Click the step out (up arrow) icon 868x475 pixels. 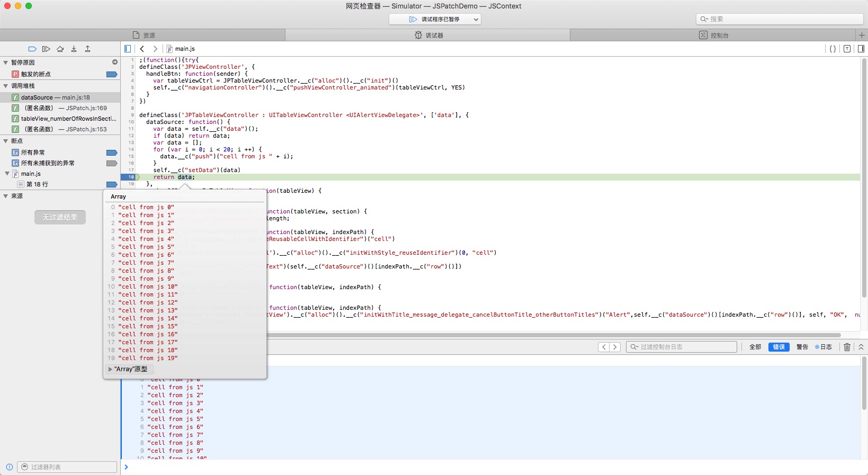[88, 49]
